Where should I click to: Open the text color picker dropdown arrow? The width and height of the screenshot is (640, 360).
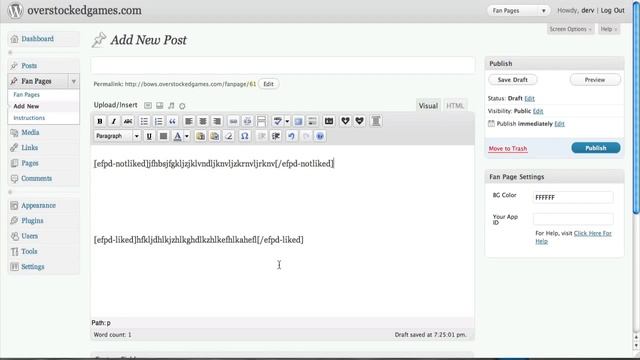tap(187, 136)
